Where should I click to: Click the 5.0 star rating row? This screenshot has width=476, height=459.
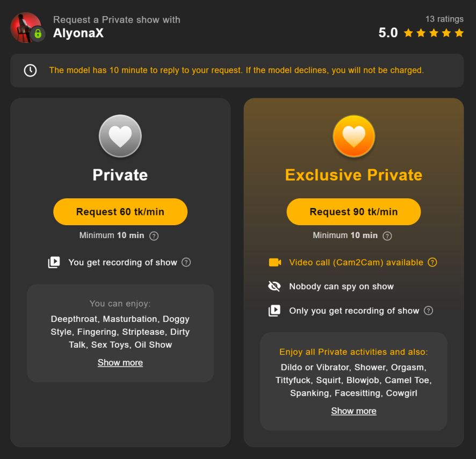click(421, 33)
